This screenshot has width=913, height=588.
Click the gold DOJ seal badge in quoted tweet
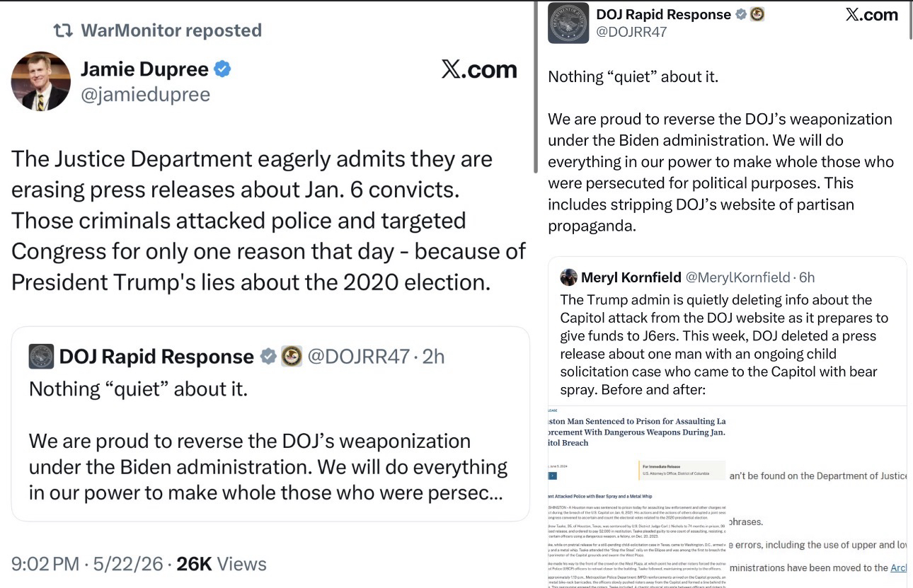(292, 356)
